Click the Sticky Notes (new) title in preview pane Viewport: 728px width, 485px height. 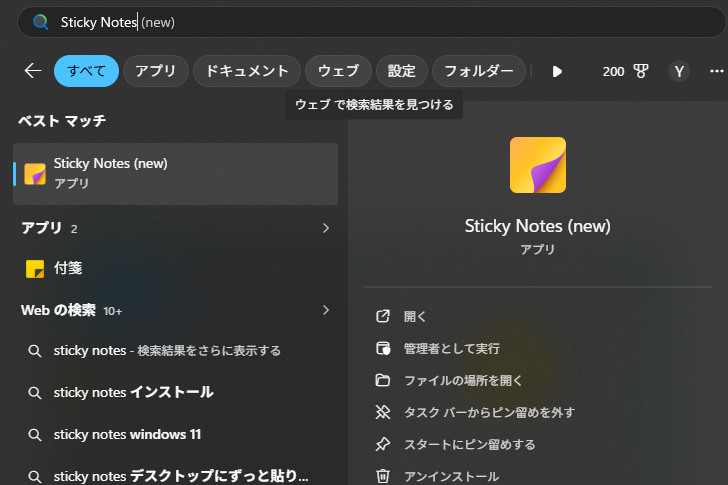tap(538, 226)
